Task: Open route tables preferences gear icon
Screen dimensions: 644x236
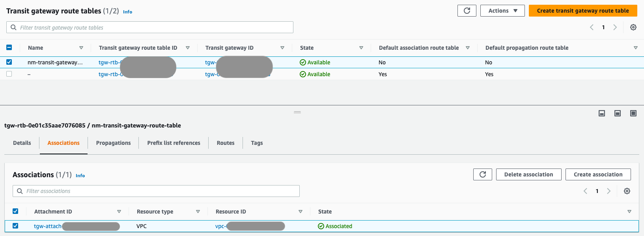Action: click(633, 27)
